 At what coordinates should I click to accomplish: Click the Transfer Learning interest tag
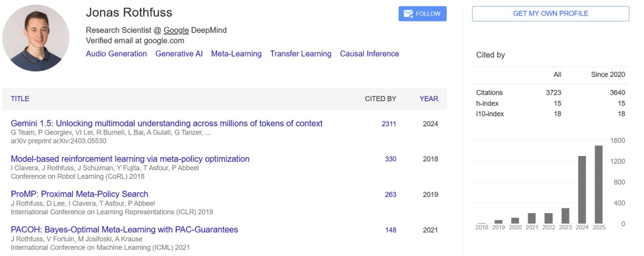[301, 54]
